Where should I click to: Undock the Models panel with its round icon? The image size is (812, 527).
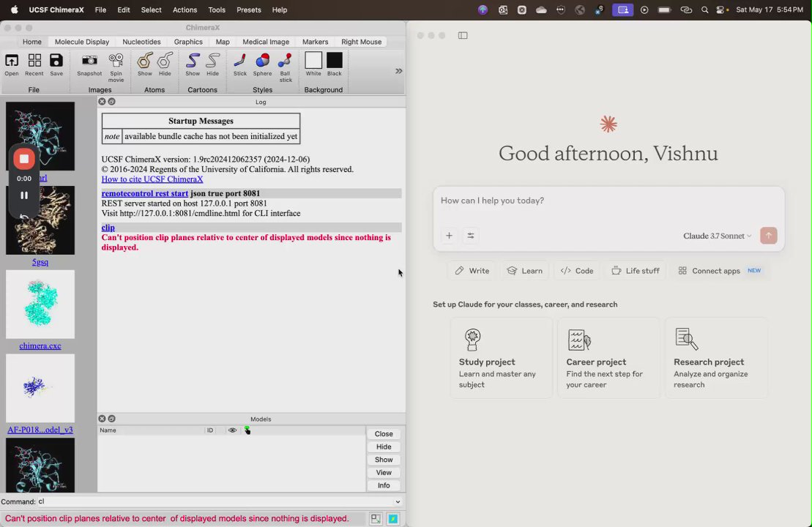(112, 418)
